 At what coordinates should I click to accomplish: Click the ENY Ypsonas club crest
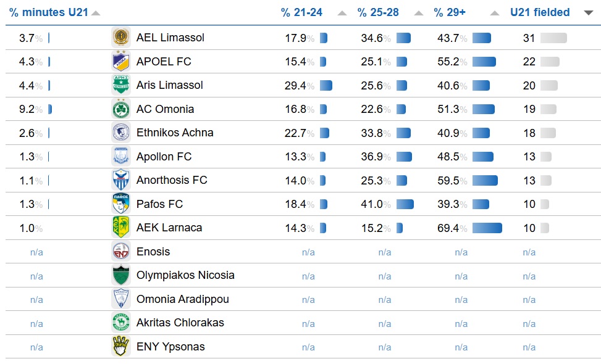(x=121, y=347)
